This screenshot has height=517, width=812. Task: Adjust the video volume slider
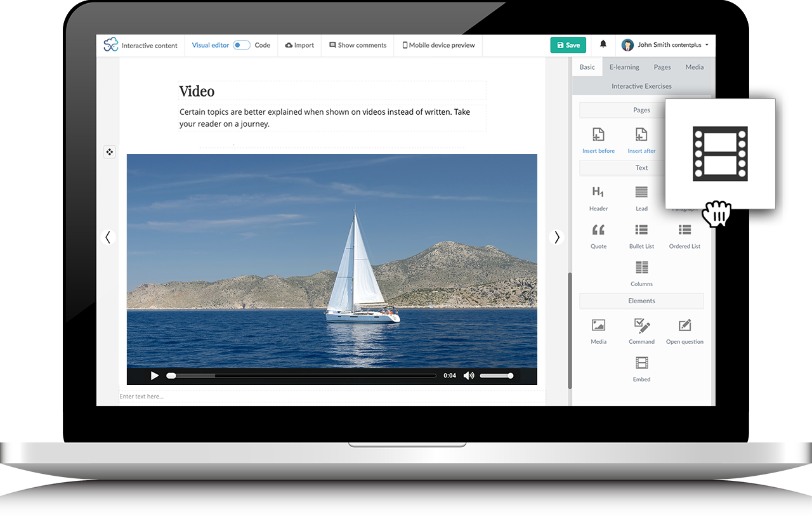[497, 376]
